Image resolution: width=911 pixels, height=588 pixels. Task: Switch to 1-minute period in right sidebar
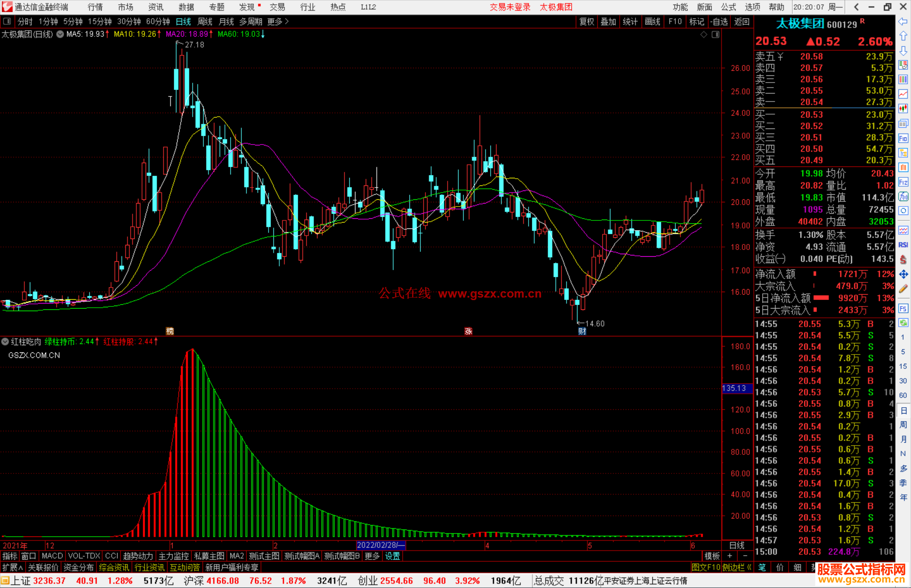pos(903,337)
